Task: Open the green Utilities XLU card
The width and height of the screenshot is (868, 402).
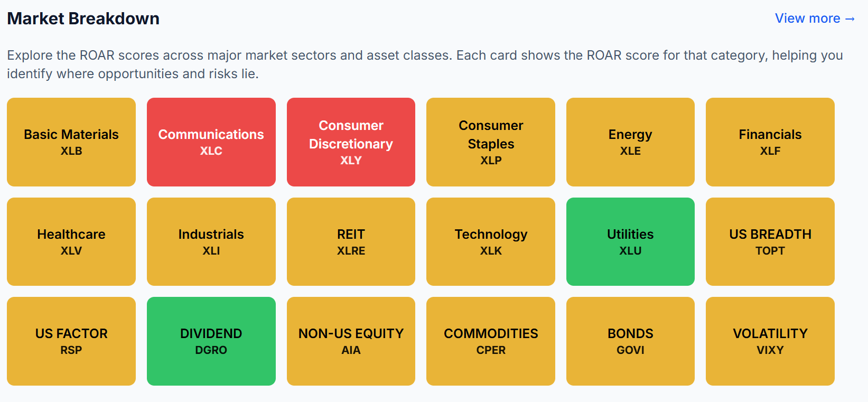Action: (630, 241)
